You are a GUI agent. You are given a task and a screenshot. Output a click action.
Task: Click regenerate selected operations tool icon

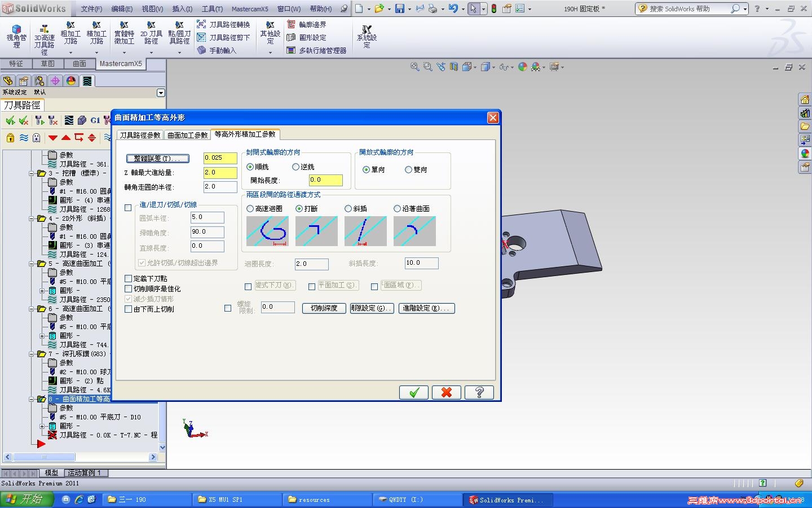coord(39,120)
